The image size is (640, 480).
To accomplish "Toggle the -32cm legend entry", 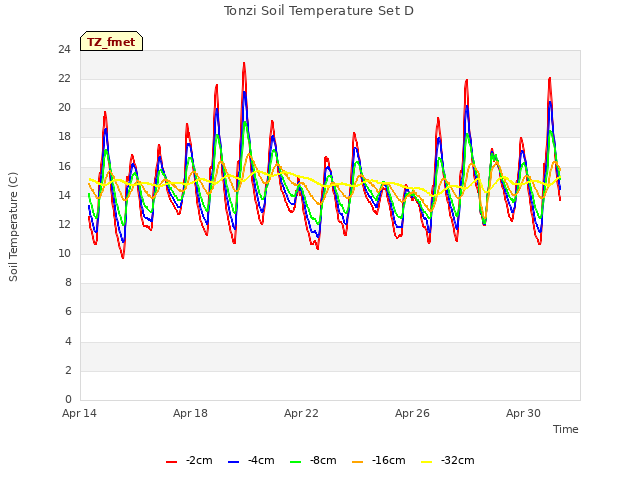I will point(448,460).
